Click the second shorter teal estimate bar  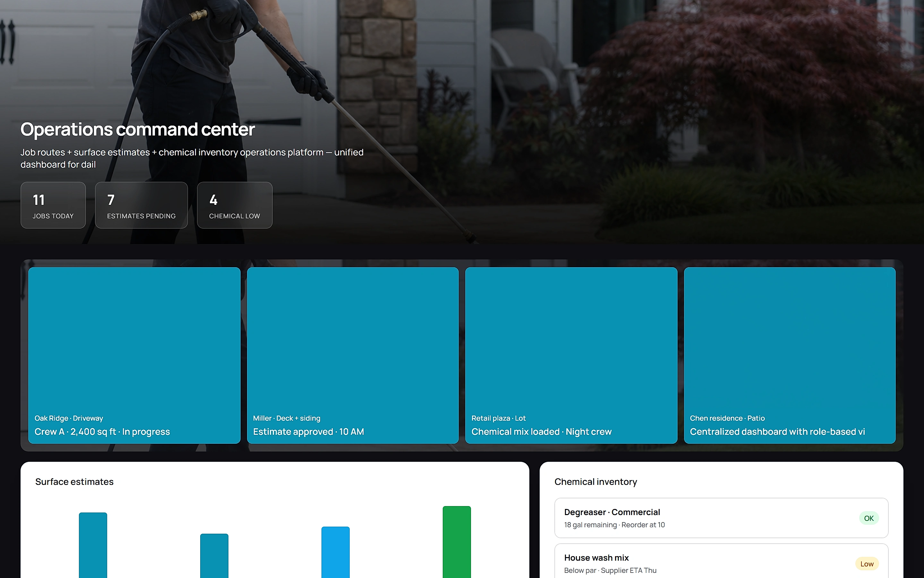[x=214, y=556]
